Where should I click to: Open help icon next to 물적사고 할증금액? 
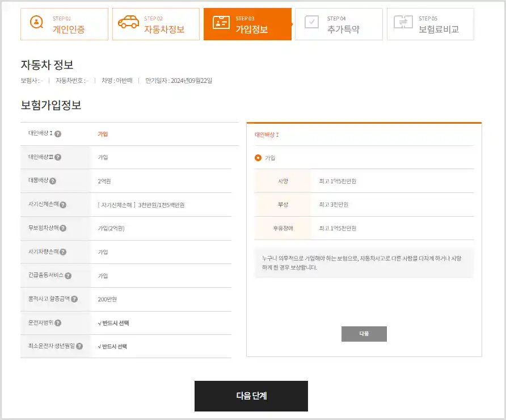point(74,299)
